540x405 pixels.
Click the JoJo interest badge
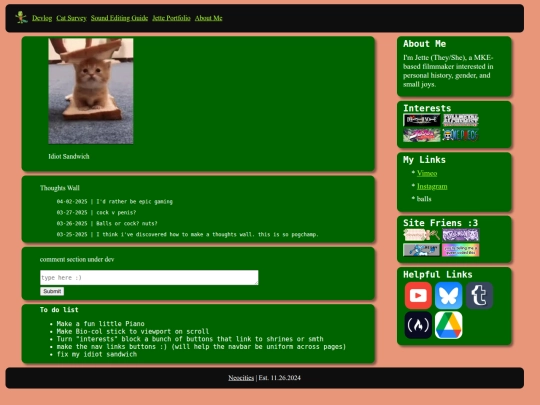click(422, 135)
